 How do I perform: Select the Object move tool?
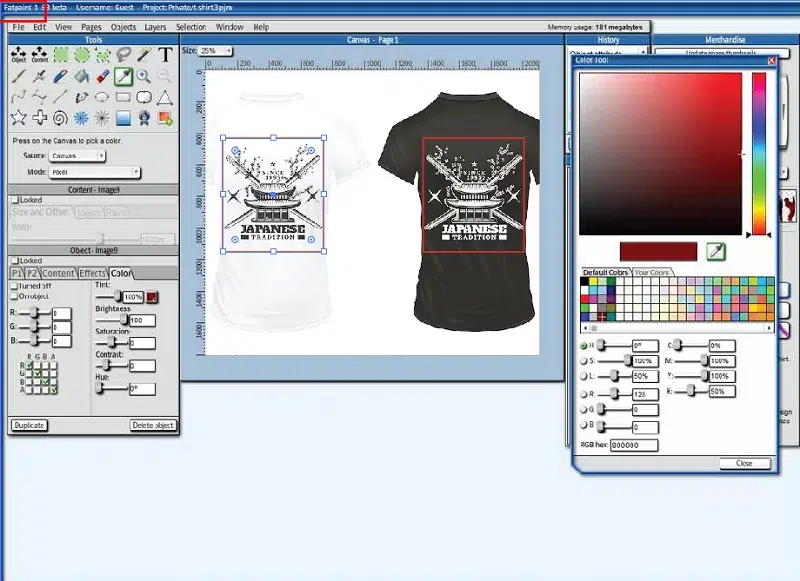pyautogui.click(x=18, y=54)
